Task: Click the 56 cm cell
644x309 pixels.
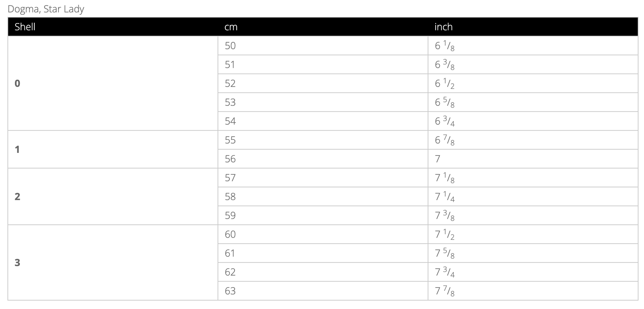Action: (x=230, y=159)
